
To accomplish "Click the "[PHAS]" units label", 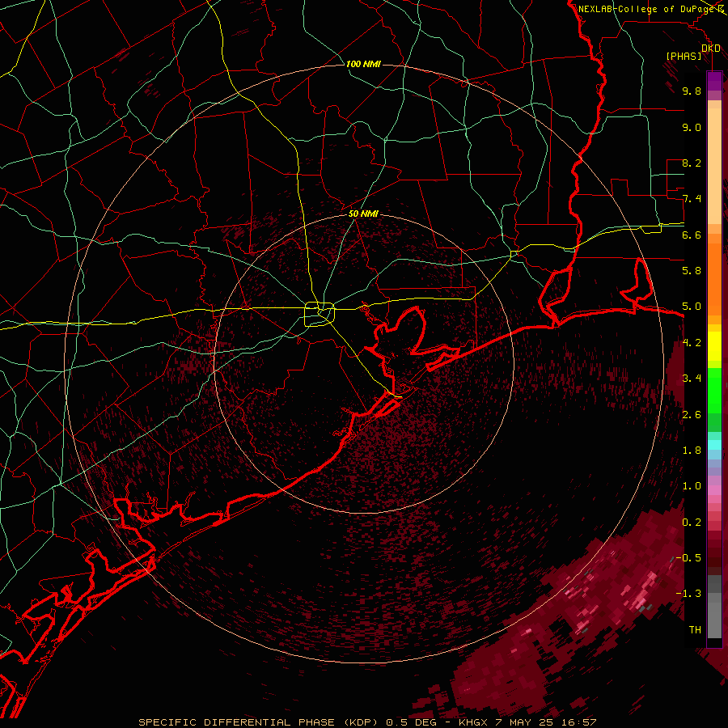I will 684,56.
